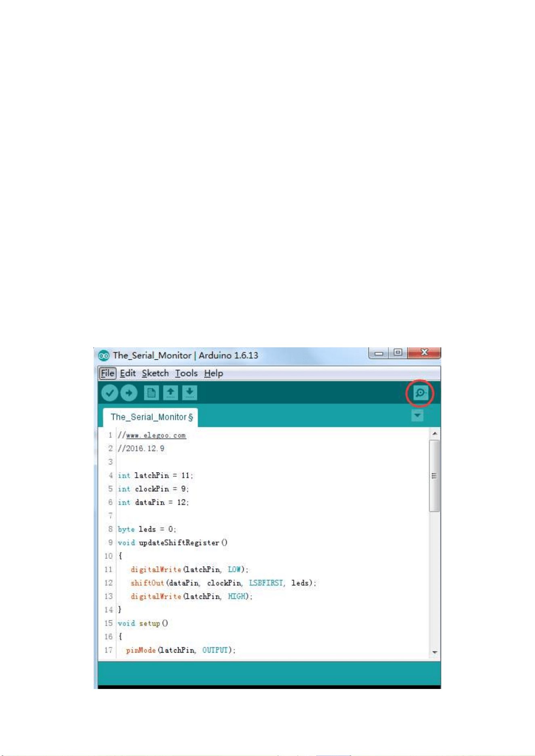
Task: Click the editor scrollbar down arrow
Action: point(435,652)
